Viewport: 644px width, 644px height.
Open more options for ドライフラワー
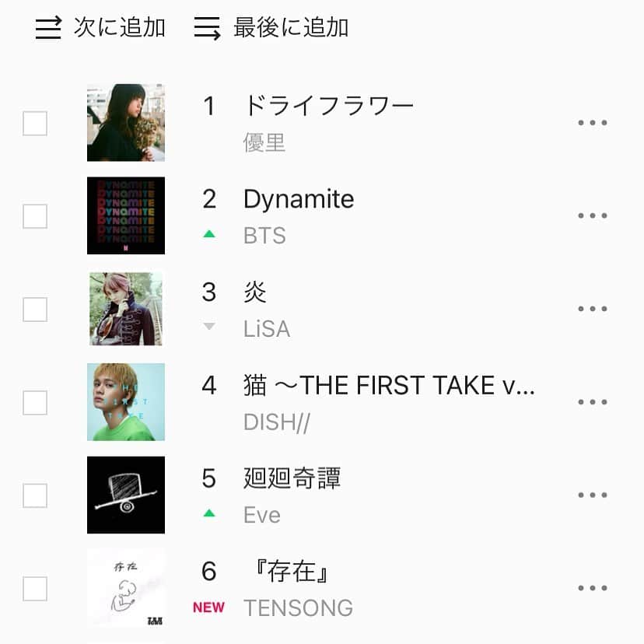tap(593, 123)
